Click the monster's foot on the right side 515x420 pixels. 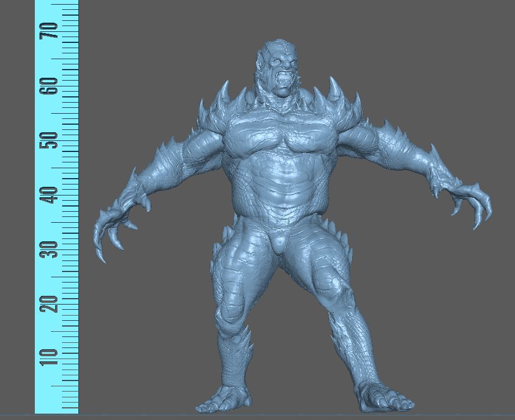click(383, 399)
